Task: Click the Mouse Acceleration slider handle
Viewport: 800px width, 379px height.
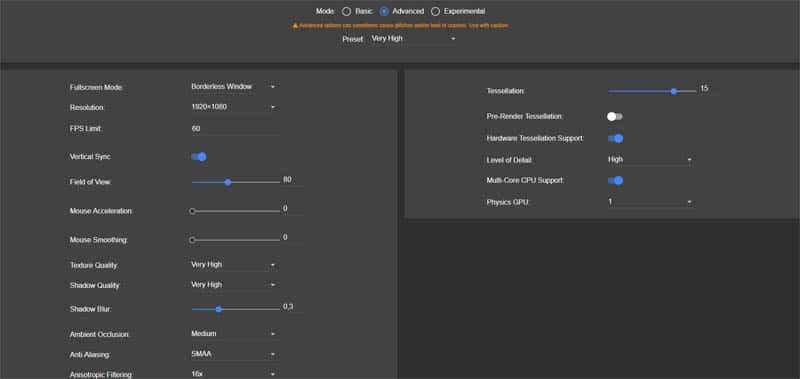Action: [x=192, y=211]
